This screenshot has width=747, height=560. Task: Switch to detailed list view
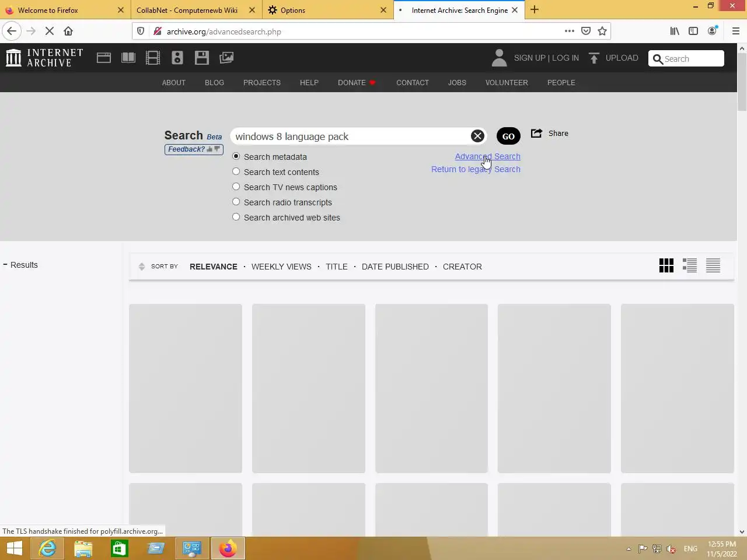click(690, 265)
